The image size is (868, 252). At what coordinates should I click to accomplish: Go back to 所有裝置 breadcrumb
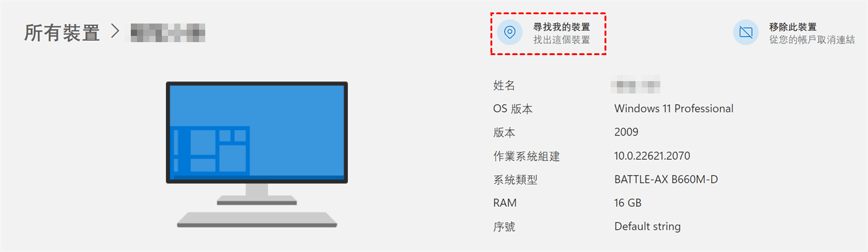pos(62,33)
